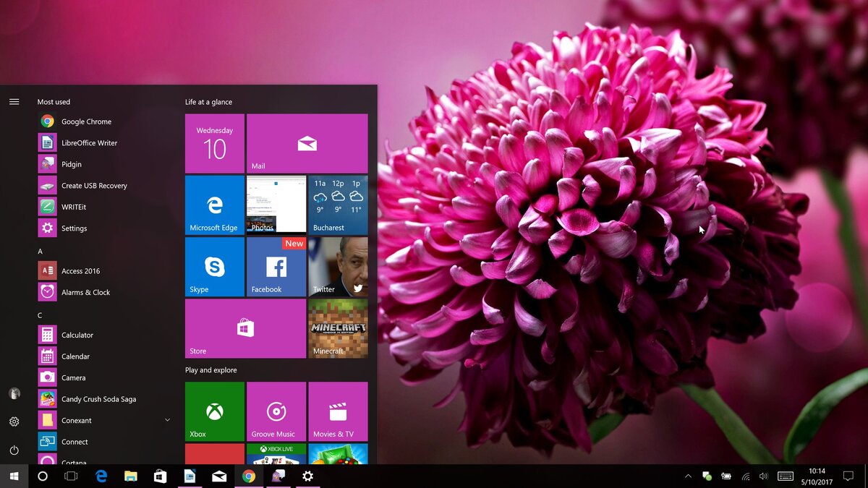Launch Edge from the taskbar
The height and width of the screenshot is (488, 868).
point(101,476)
